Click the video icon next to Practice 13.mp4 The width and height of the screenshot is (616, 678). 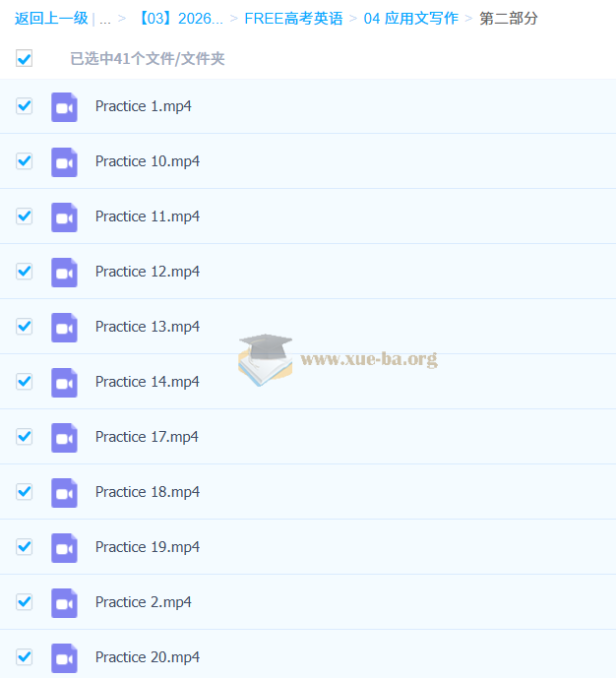[64, 327]
